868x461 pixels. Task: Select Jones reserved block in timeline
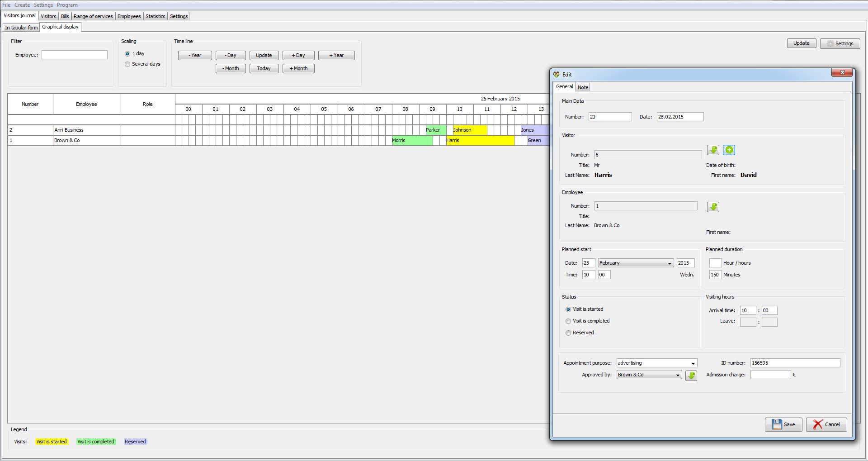[535, 130]
